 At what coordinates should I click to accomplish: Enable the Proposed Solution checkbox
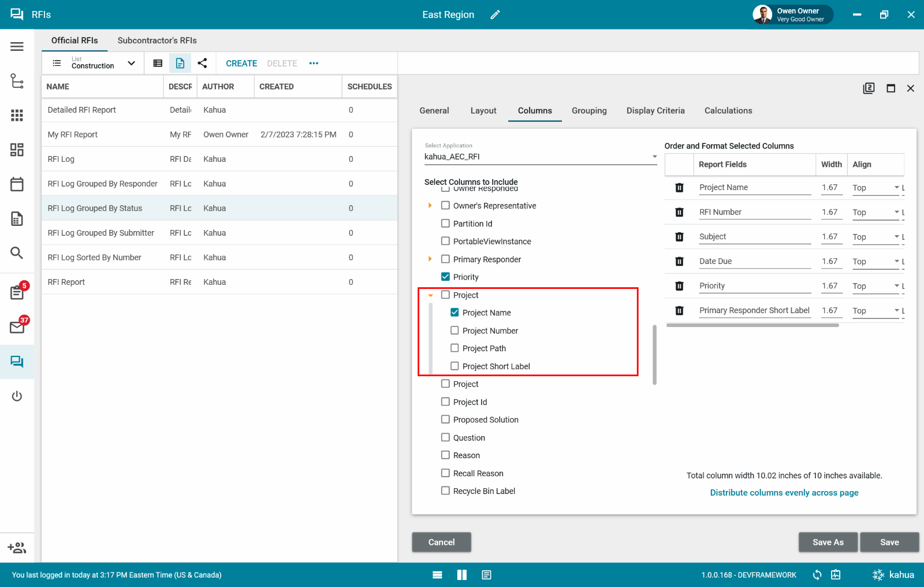point(445,419)
